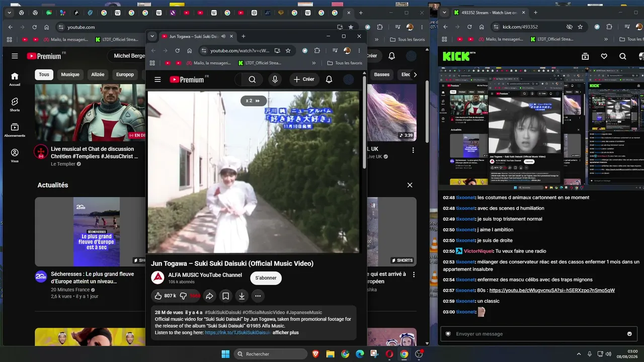Open media controls in the video window toolbar
Image resolution: width=644 pixels, height=362 pixels.
[x=335, y=51]
